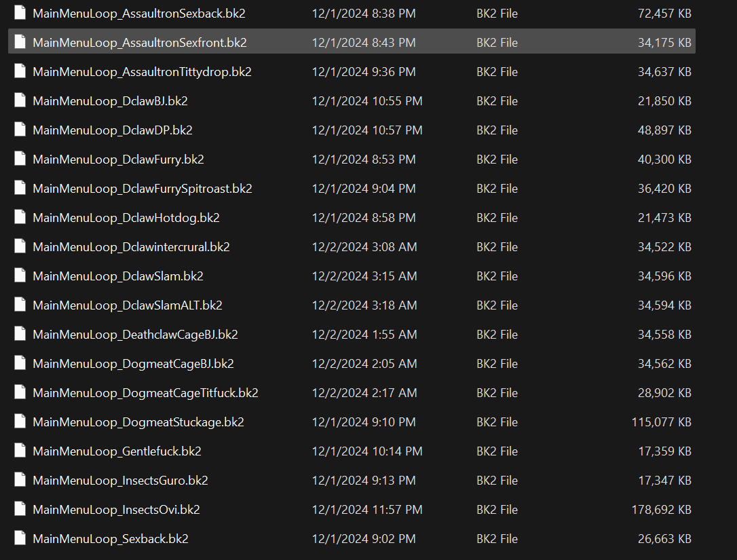Click the file name MainMenuLoop_InsectsGuro.bk2
The width and height of the screenshot is (737, 560).
120,481
